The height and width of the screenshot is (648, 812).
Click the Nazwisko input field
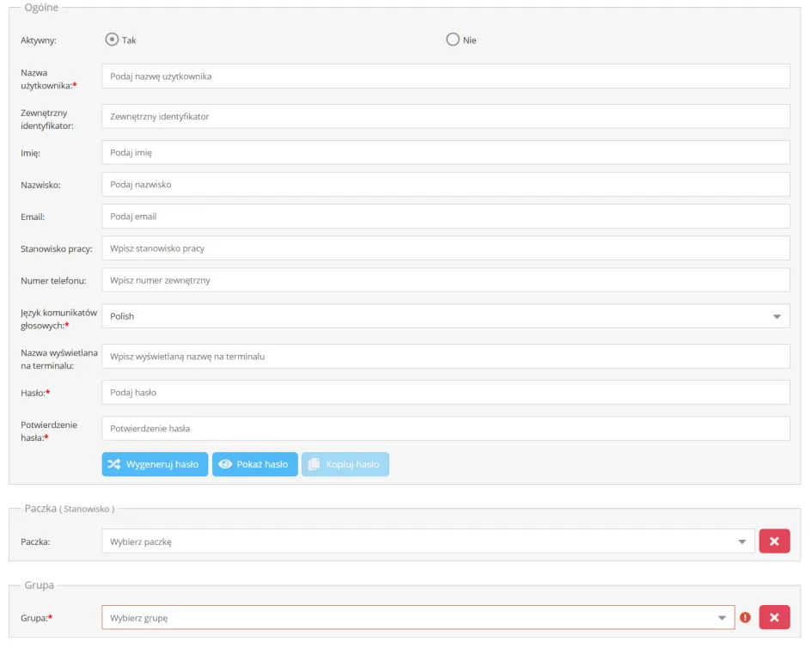click(x=445, y=185)
